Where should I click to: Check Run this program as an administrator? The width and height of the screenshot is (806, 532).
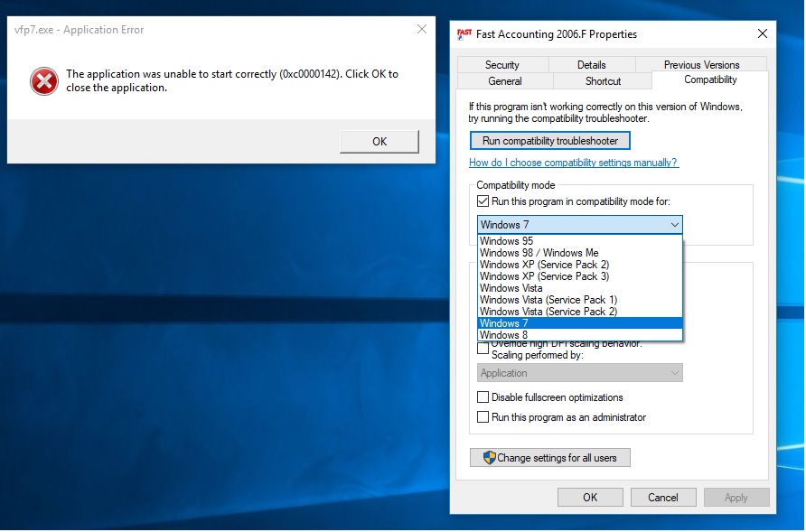click(x=483, y=417)
